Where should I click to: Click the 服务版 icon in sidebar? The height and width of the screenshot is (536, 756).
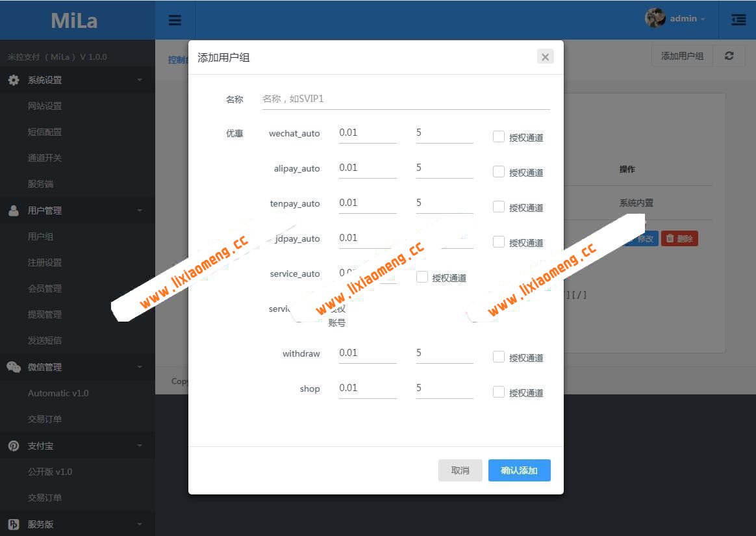[14, 524]
